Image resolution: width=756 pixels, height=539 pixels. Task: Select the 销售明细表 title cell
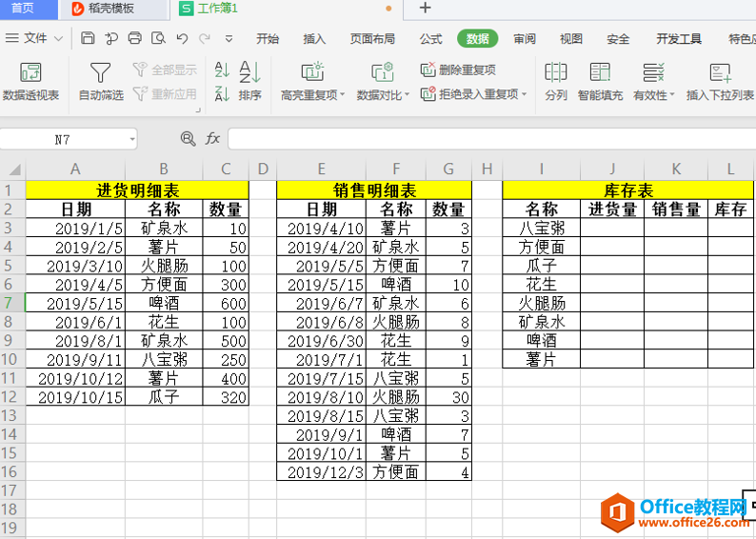(x=374, y=190)
